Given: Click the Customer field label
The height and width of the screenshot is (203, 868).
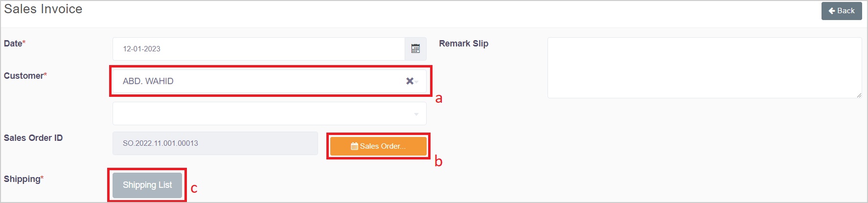Looking at the screenshot, I should pyautogui.click(x=24, y=76).
